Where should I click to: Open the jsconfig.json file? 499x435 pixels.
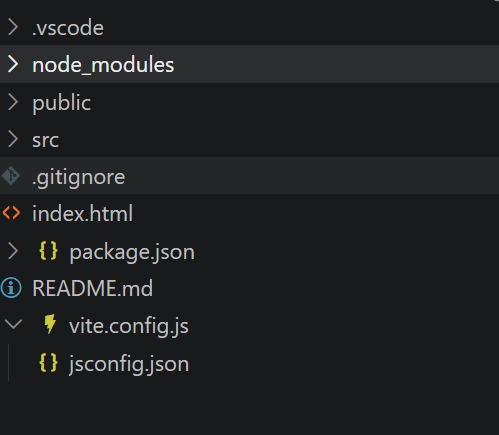(129, 364)
